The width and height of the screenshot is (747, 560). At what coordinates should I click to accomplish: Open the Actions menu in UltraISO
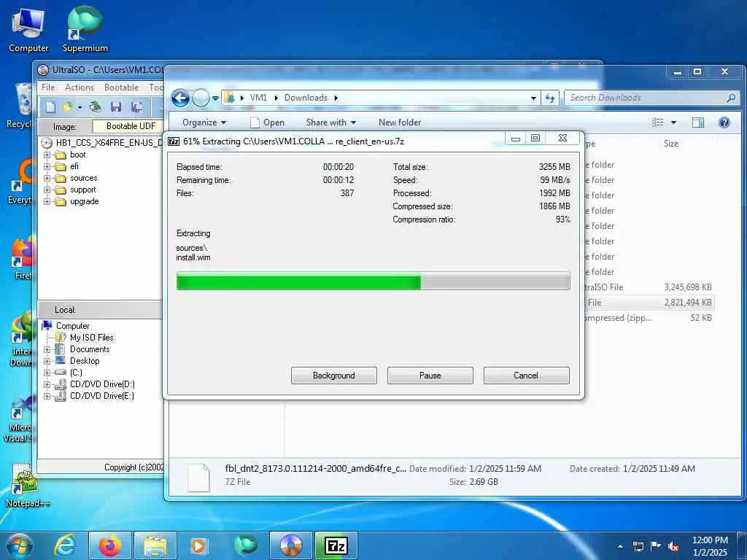pyautogui.click(x=79, y=87)
